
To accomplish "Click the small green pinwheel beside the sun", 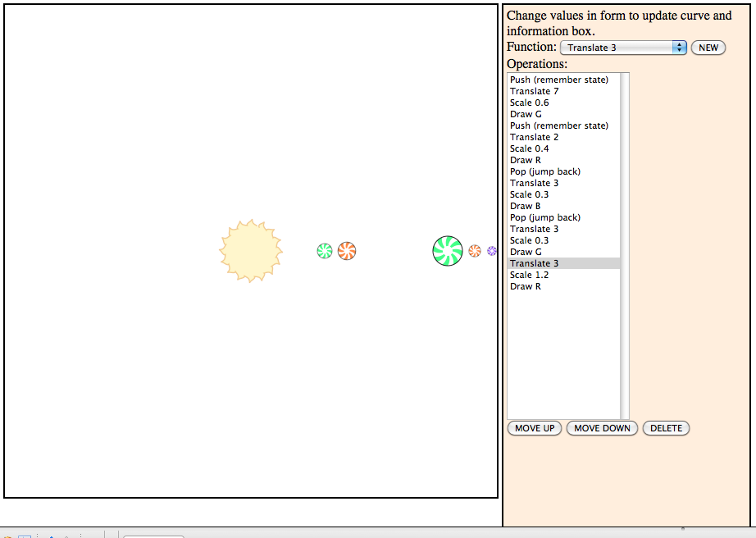I will 325,251.
